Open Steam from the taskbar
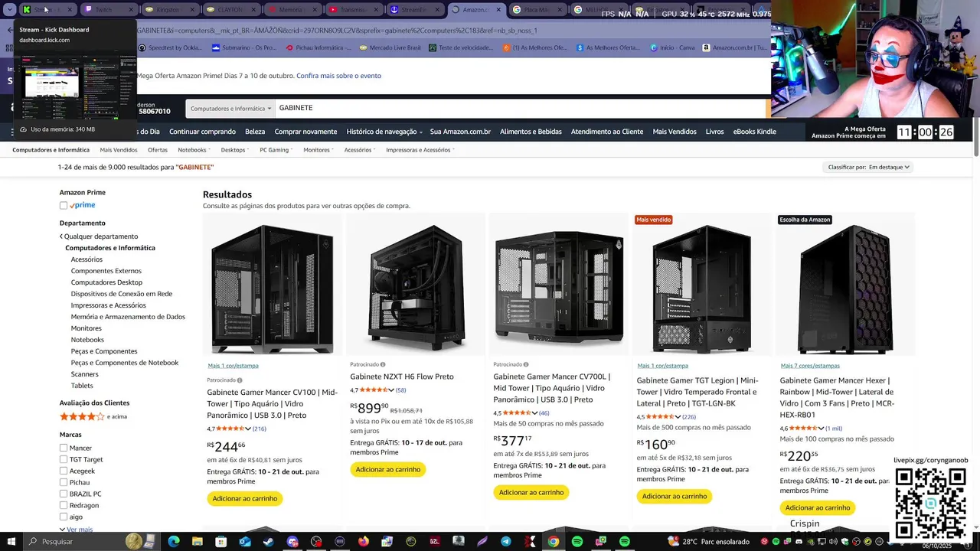Image resolution: width=980 pixels, height=551 pixels. coord(269,542)
